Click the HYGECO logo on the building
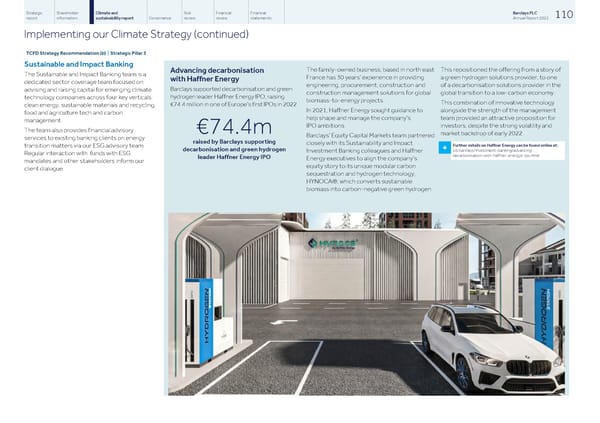 tap(330, 242)
